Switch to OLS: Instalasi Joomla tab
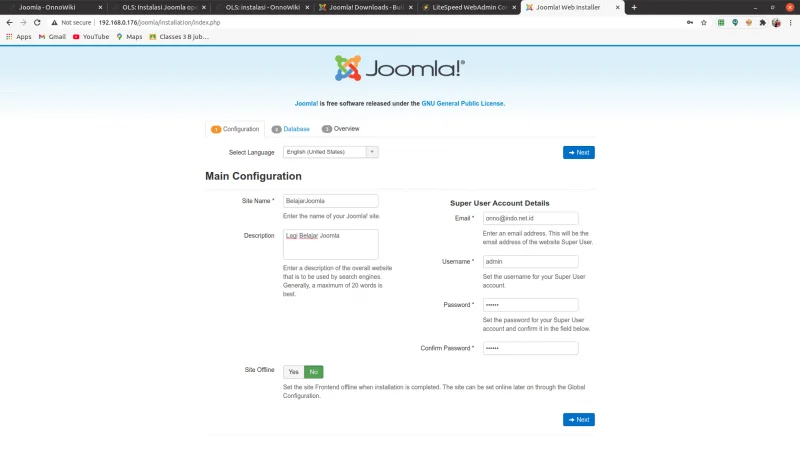 click(159, 7)
